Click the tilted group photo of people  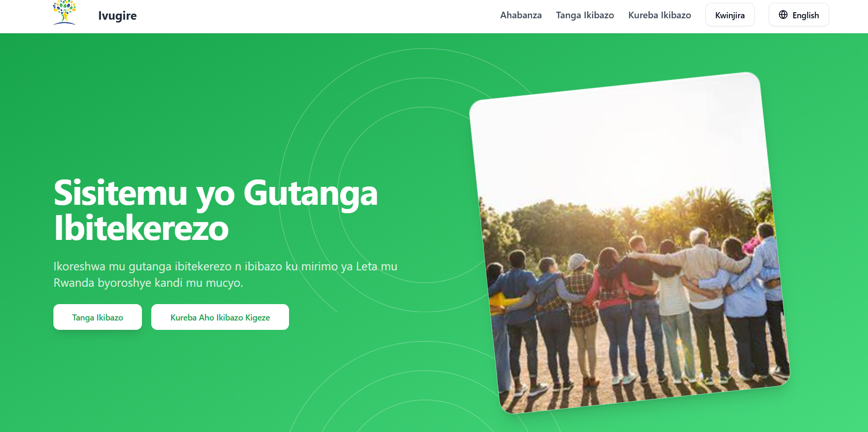point(630,243)
